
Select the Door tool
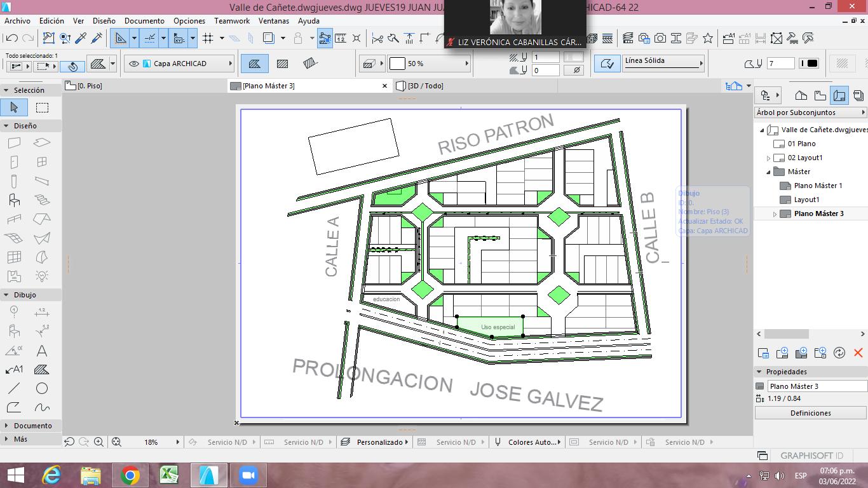[x=14, y=162]
